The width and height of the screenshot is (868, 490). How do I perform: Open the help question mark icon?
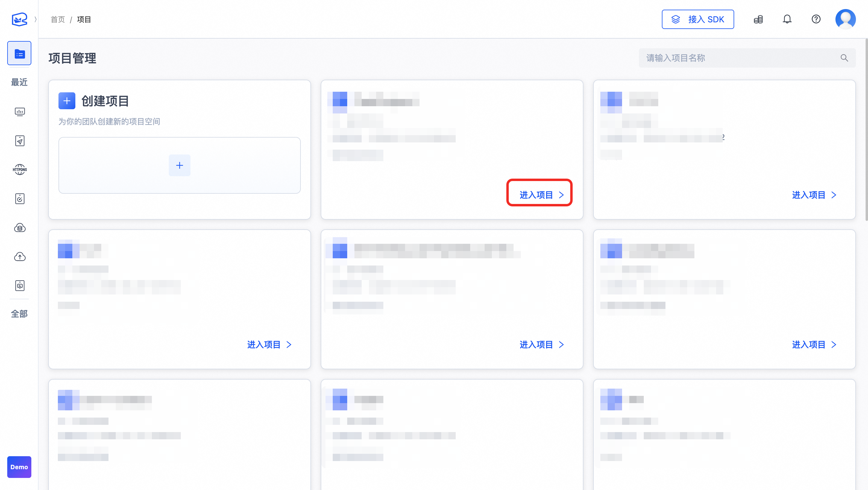tap(816, 19)
